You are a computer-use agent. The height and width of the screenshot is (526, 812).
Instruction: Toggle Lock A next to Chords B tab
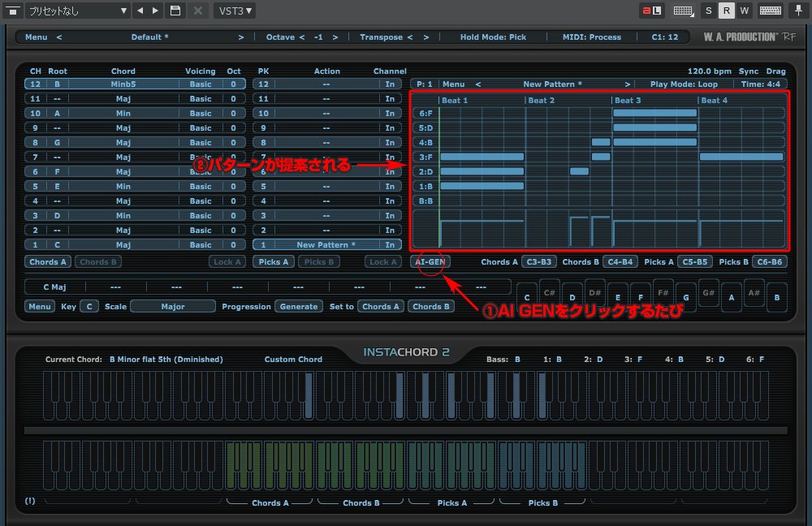point(227,262)
